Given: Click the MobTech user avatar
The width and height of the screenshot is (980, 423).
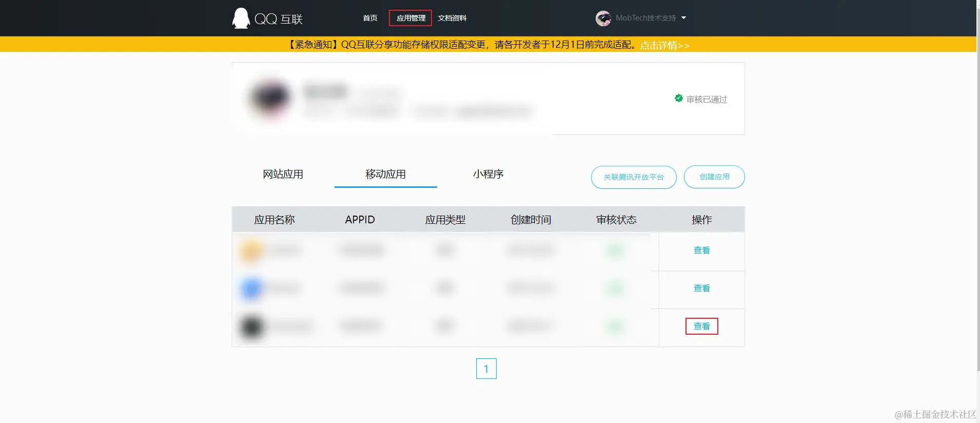Looking at the screenshot, I should [x=603, y=18].
